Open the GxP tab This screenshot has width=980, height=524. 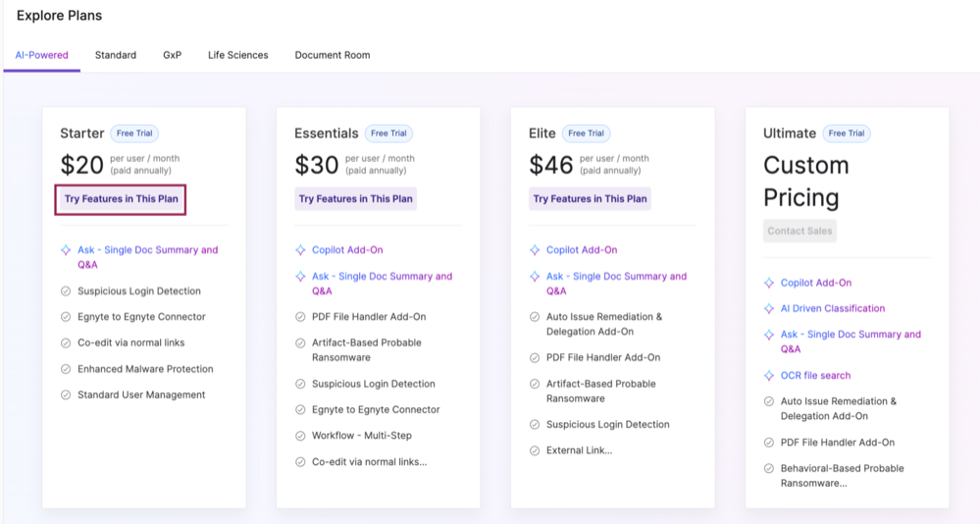coord(172,55)
